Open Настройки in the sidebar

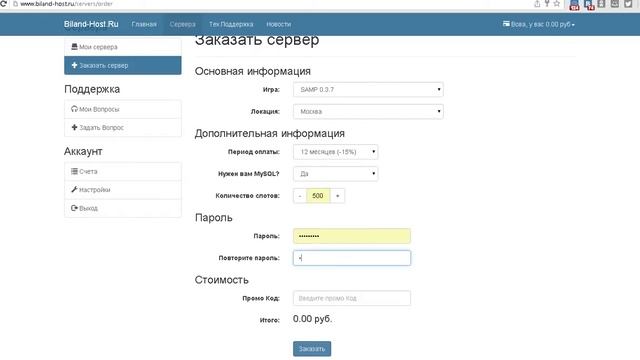click(122, 190)
